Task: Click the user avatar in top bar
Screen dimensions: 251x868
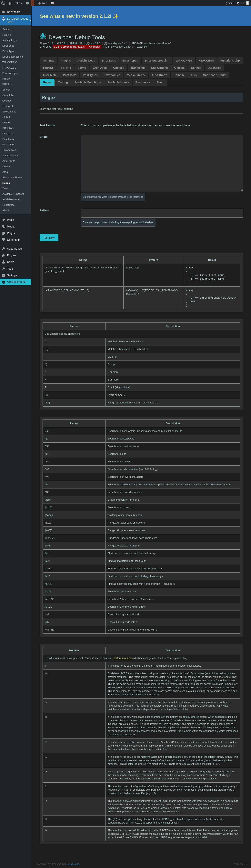Action: pyautogui.click(x=247, y=3)
